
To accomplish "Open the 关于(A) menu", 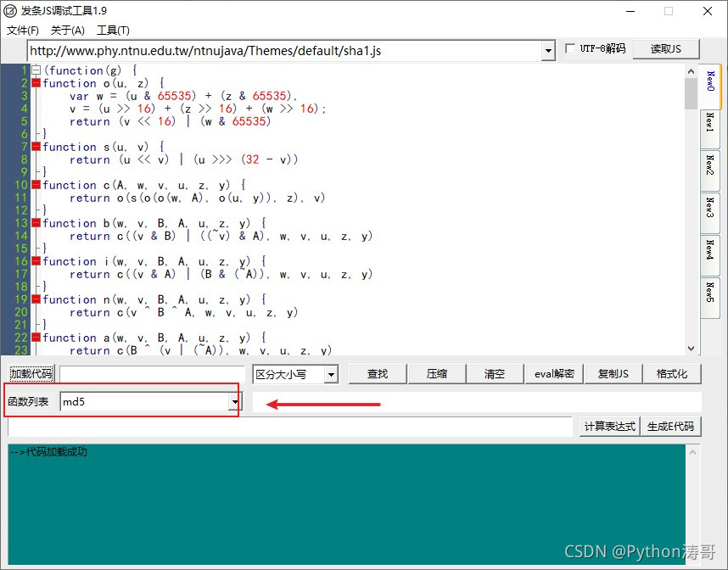I will pos(67,31).
